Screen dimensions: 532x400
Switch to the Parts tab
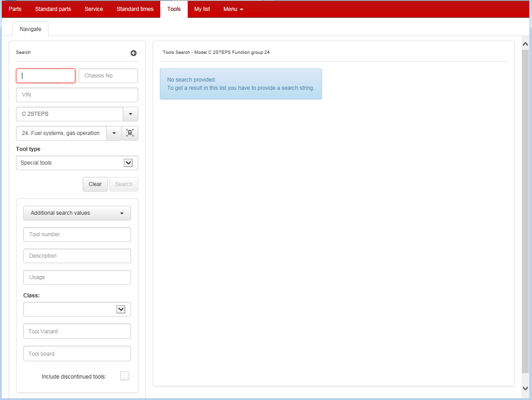[x=15, y=9]
